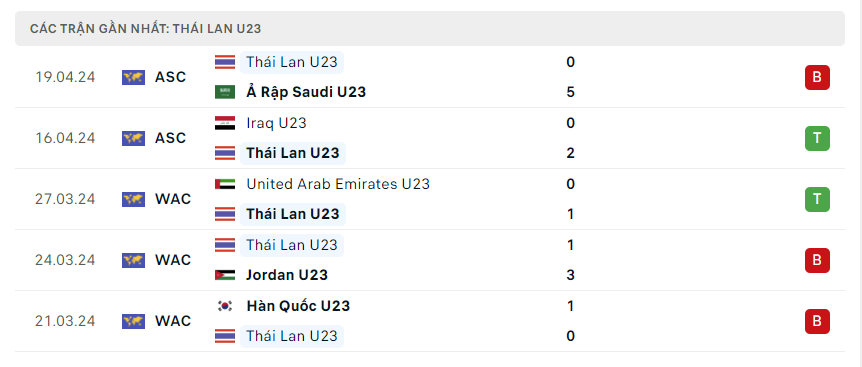Open the Hàn Quốc U23 team link
Image resolution: width=862 pixels, height=367 pixels.
pyautogui.click(x=298, y=306)
